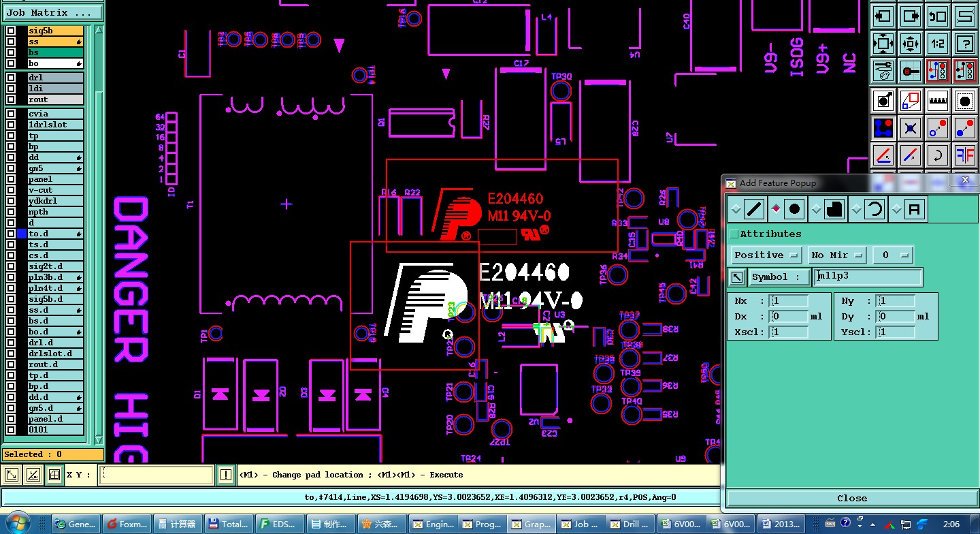This screenshot has height=534, width=980.
Task: Click the red line over blue base icon
Action: (x=883, y=155)
